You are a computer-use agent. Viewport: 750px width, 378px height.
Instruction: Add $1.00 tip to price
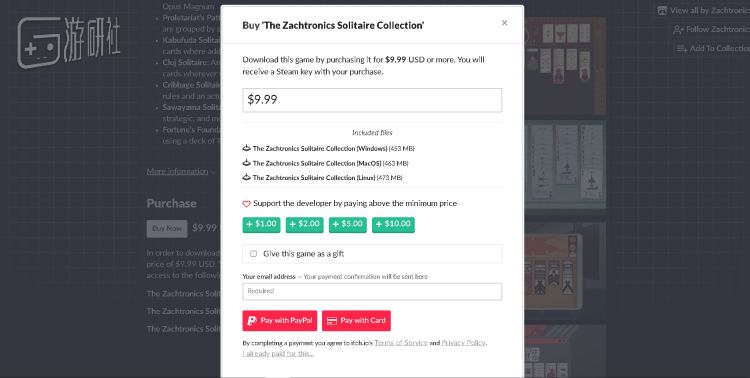(261, 224)
